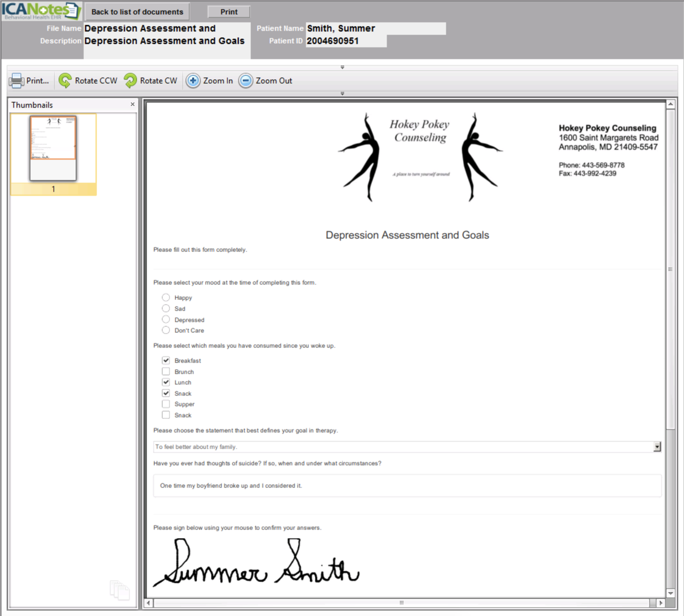Collapse the header using the top chevron

tap(342, 67)
